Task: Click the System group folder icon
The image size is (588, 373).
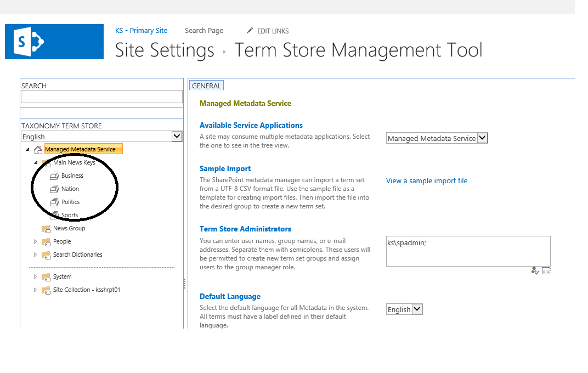Action: 46,277
